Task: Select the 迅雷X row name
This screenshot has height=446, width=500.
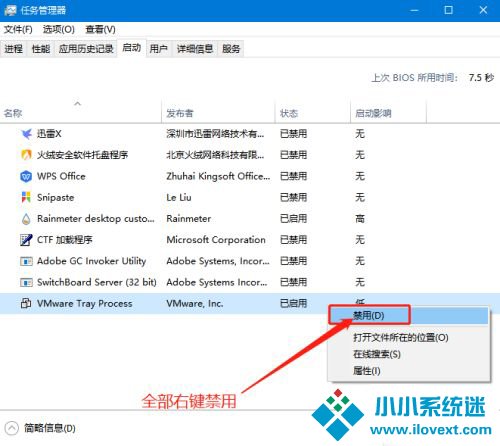Action: point(49,134)
